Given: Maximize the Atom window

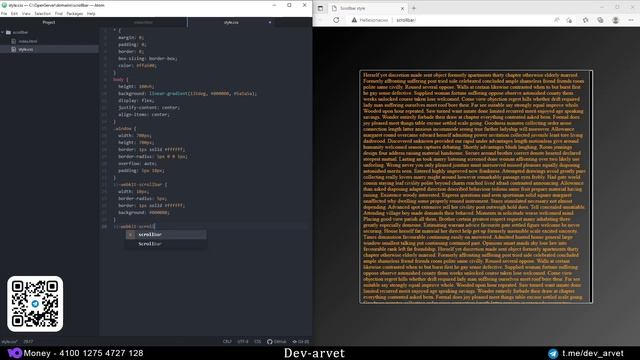Looking at the screenshot, I should (289, 5).
